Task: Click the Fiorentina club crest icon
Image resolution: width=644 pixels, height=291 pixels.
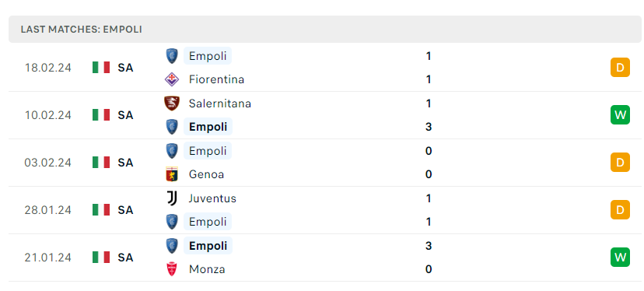Action: 172,79
